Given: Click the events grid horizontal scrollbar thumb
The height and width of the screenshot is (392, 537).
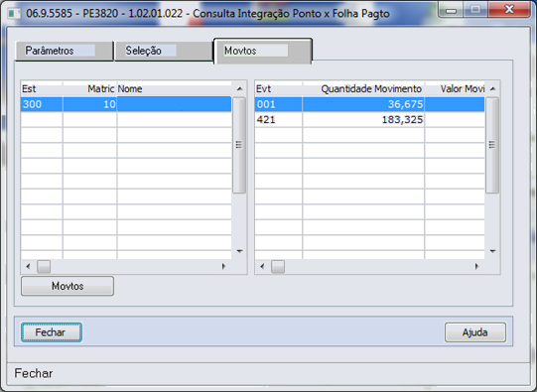Looking at the screenshot, I should click(278, 266).
